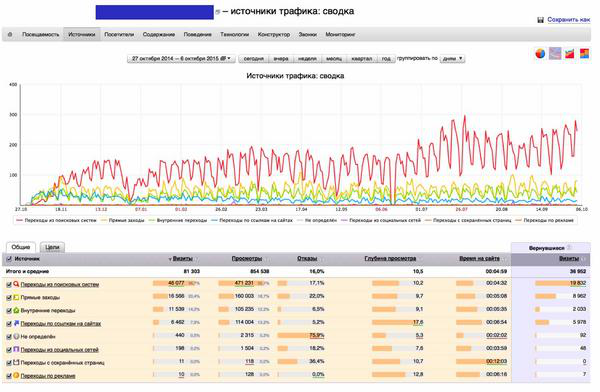Click the magnifier icon for search engine traffic
This screenshot has width=600, height=392.
[x=16, y=284]
